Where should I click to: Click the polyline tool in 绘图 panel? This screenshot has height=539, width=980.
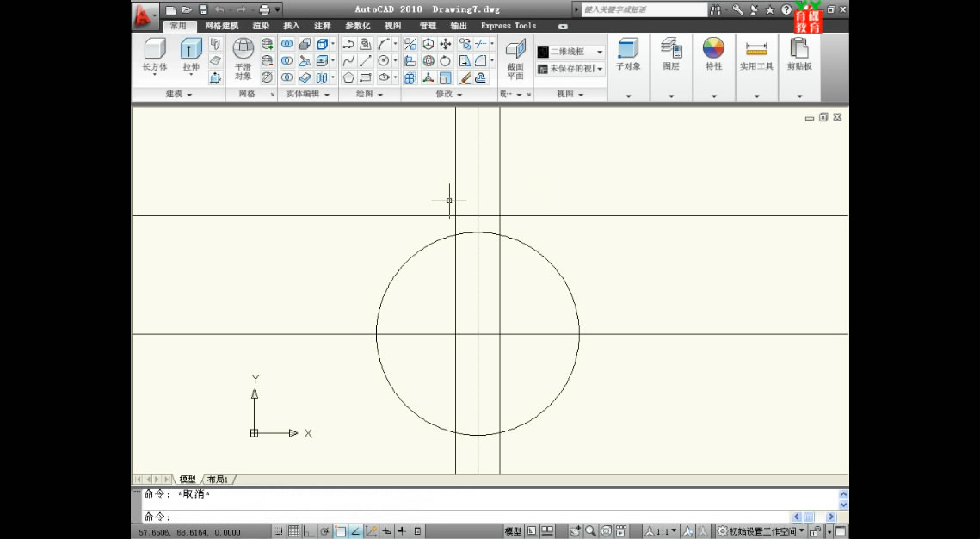point(348,44)
